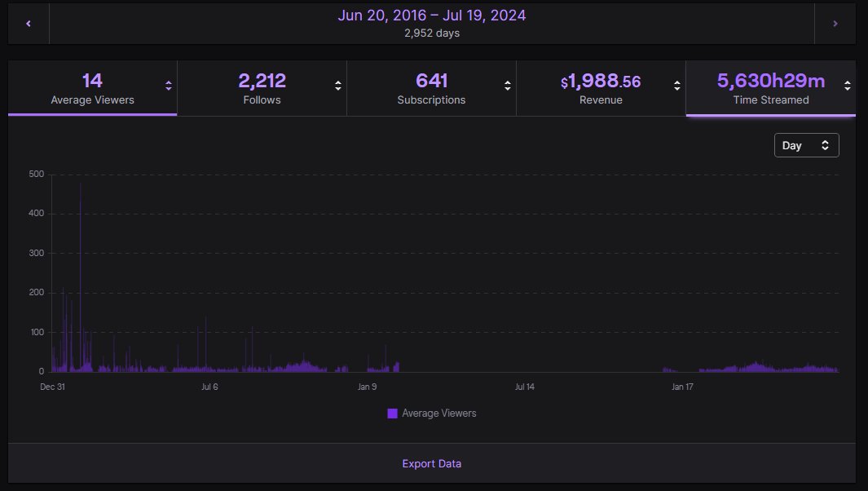
Task: Click the '400' y-axis label
Action: click(x=37, y=214)
